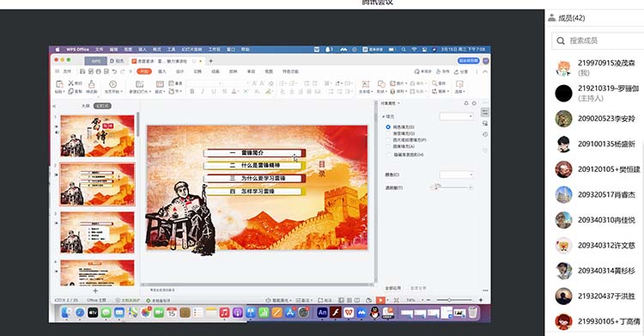Open the Music app in dock
644x336 pixels.
click(x=224, y=313)
